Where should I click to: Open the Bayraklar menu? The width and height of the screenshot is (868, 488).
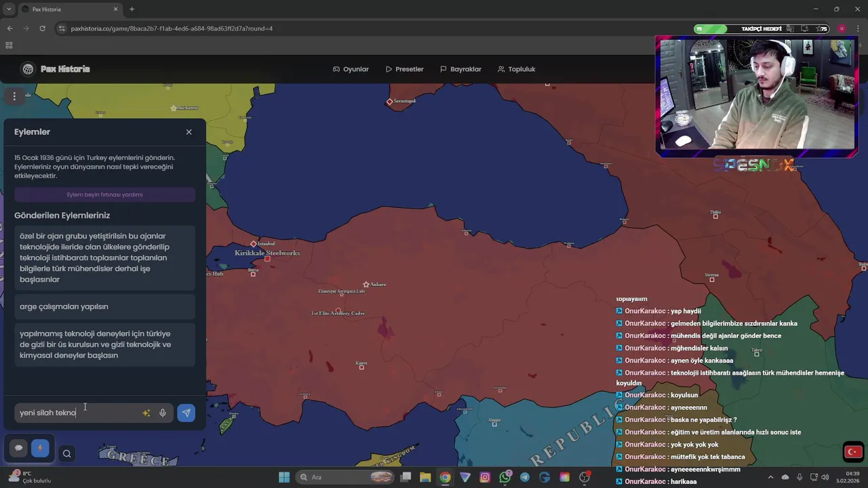pos(460,69)
